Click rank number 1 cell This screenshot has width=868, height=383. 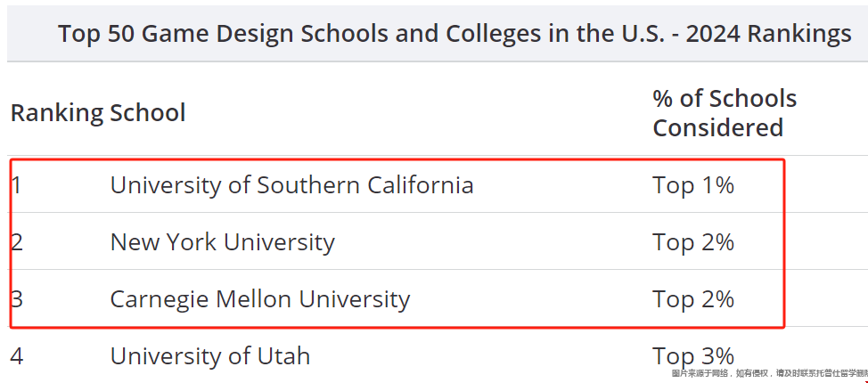coord(16,185)
